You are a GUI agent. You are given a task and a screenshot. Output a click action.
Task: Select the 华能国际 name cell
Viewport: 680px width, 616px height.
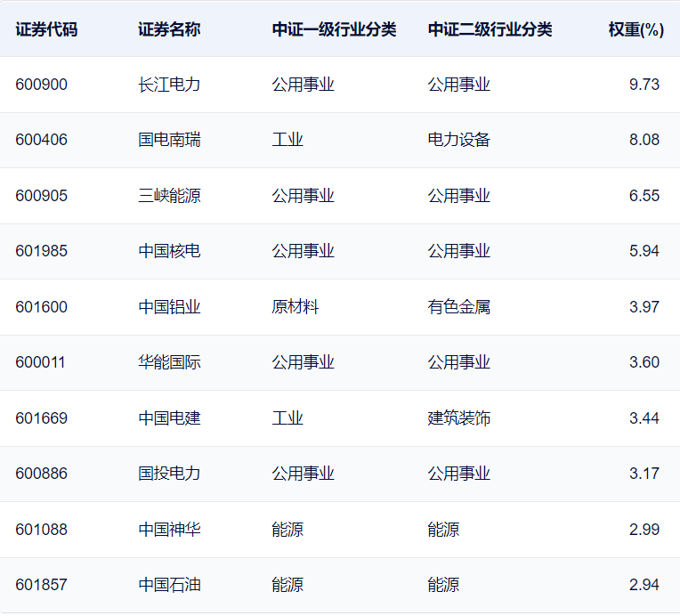[x=169, y=362]
